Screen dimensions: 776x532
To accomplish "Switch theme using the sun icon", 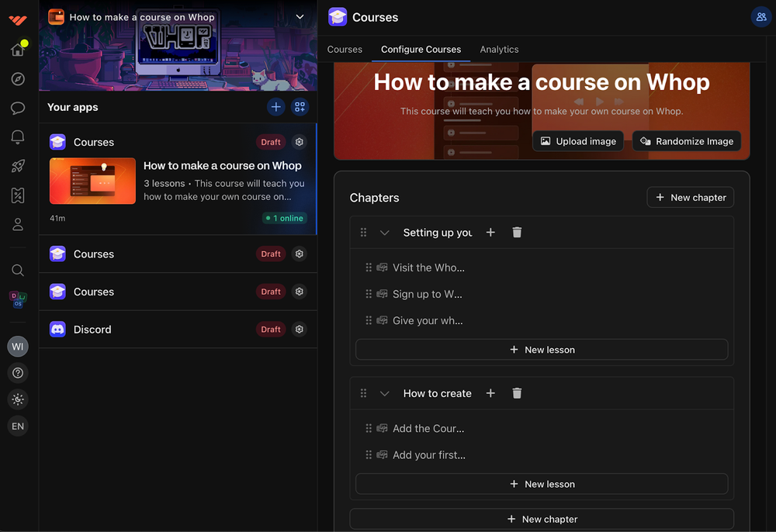I will (18, 399).
